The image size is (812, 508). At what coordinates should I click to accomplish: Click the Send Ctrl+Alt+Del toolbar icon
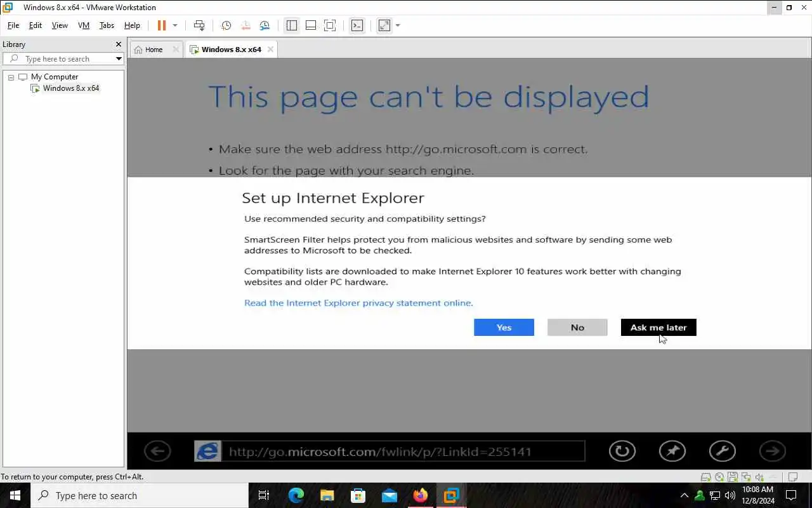tap(199, 25)
